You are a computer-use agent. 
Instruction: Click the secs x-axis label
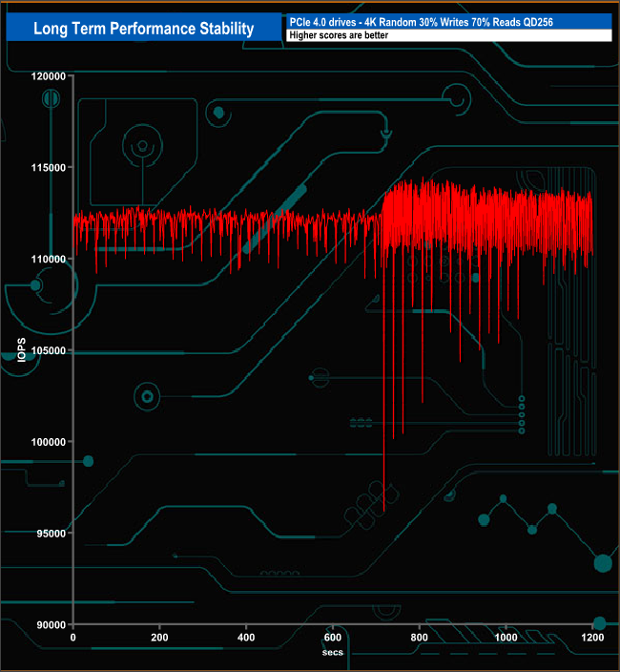332,652
